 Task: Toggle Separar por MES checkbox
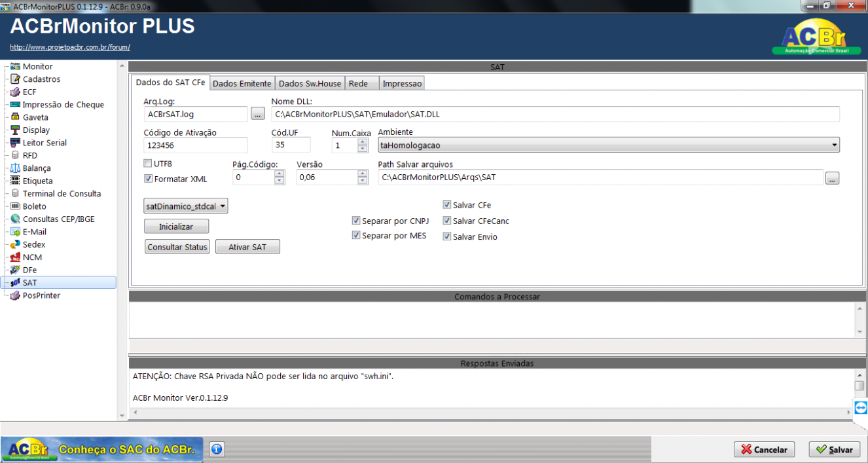coord(356,235)
